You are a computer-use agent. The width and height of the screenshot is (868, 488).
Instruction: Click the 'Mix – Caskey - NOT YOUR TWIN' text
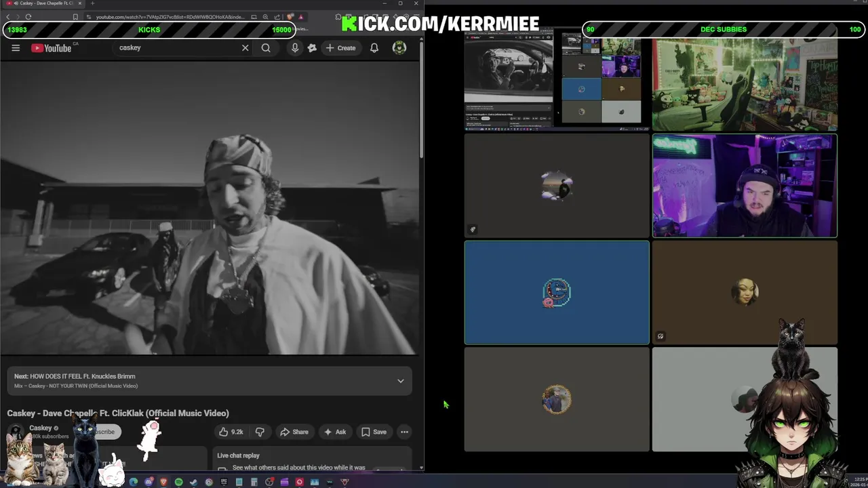76,386
